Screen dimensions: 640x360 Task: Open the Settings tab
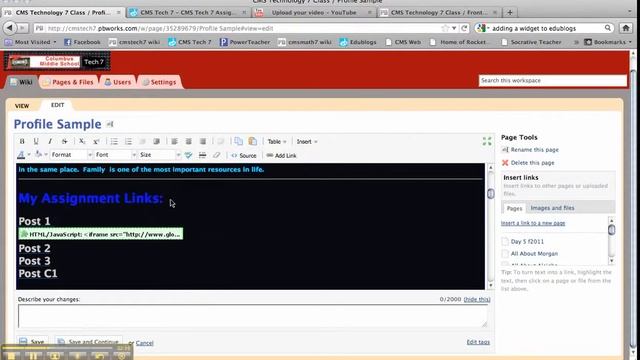[159, 82]
